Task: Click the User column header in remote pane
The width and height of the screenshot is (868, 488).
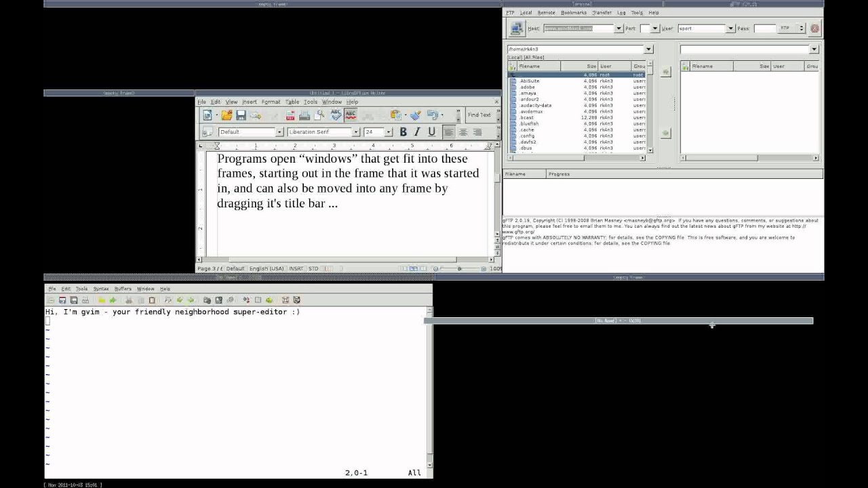Action: (787, 66)
